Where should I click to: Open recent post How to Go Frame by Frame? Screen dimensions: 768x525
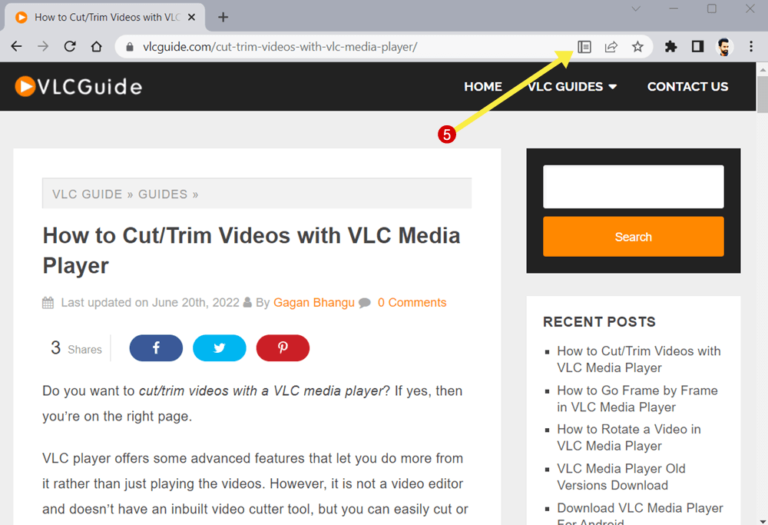[x=637, y=399]
